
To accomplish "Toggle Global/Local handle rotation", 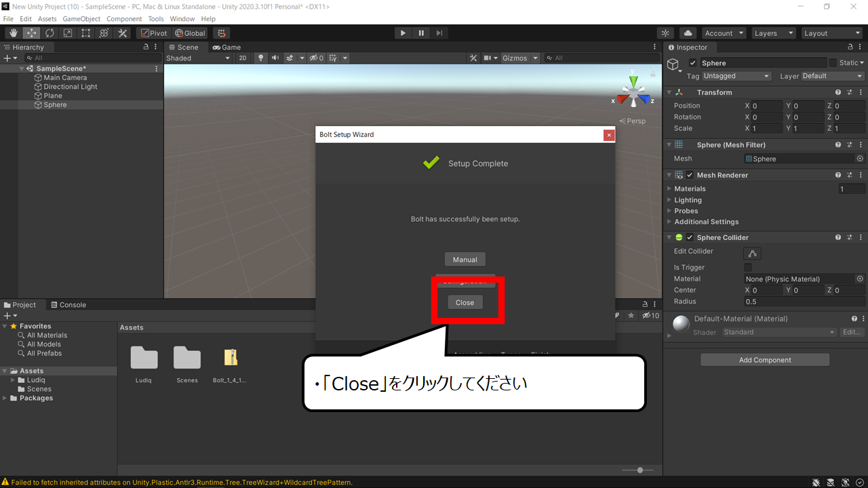I will point(190,33).
